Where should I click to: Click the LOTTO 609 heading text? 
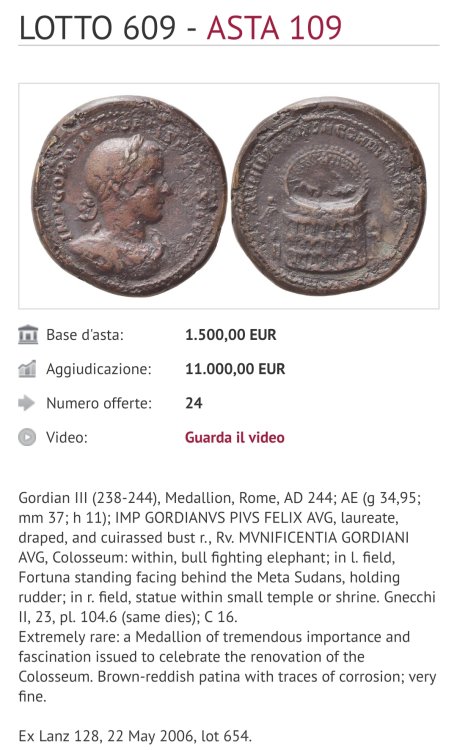pos(98,28)
